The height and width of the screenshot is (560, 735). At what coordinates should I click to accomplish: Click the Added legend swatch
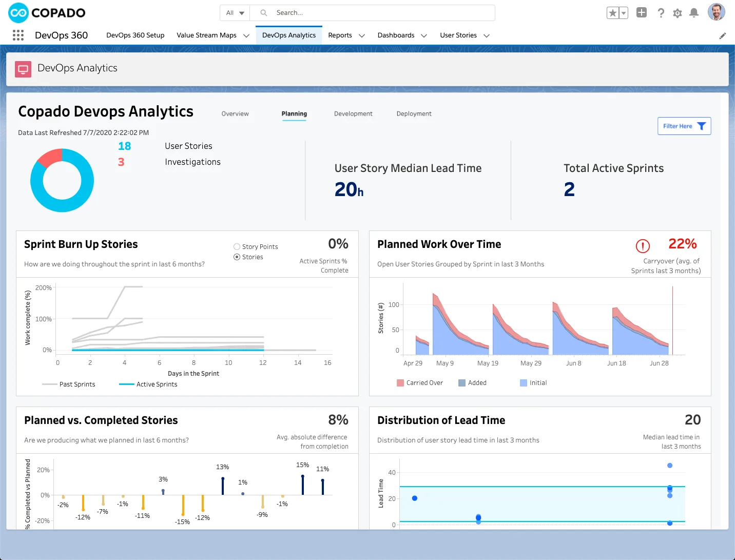coord(462,383)
